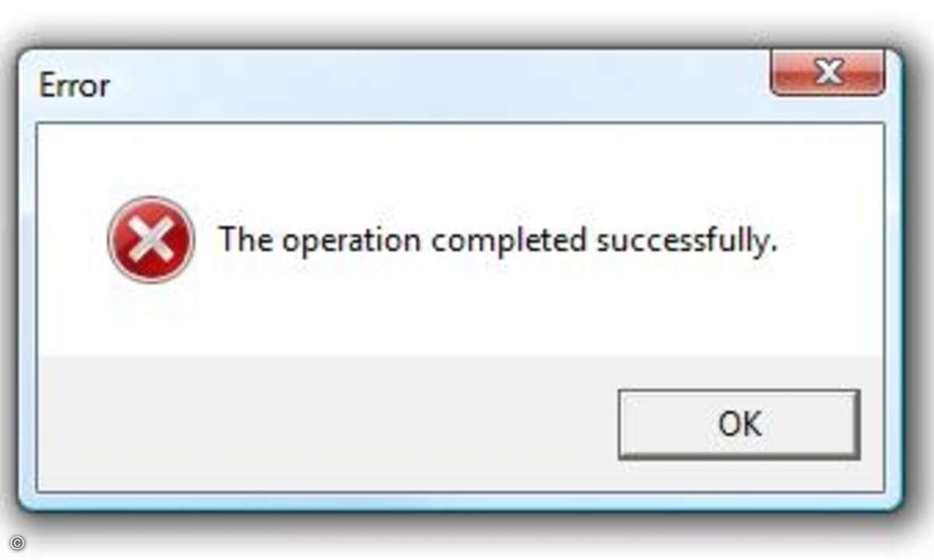Click the word successfully in the message
The height and width of the screenshot is (560, 934).
(x=687, y=240)
